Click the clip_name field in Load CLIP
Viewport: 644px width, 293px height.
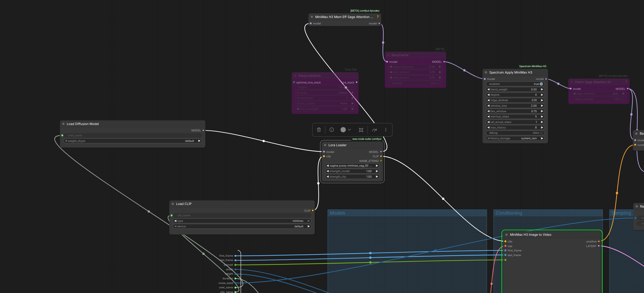[242, 215]
